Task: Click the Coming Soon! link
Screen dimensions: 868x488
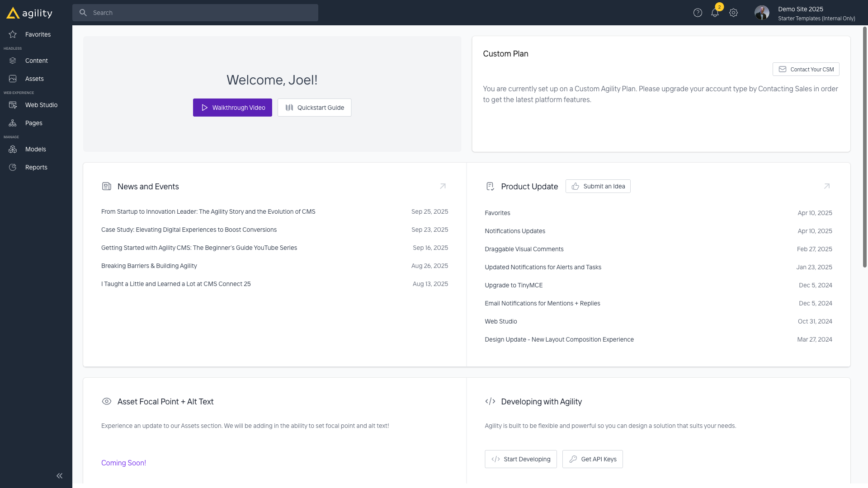Action: (123, 463)
